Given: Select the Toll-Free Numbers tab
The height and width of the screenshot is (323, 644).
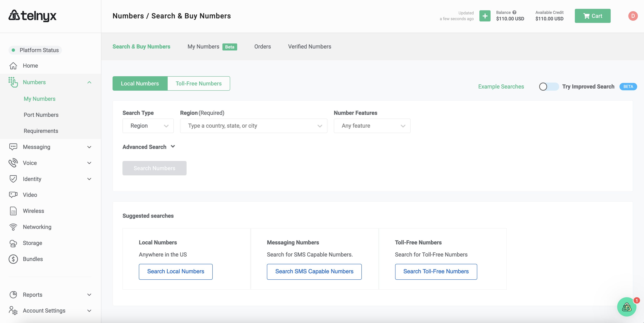Looking at the screenshot, I should [198, 83].
